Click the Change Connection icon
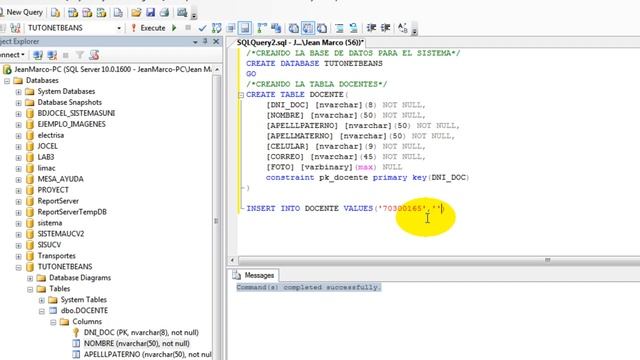Screen dimensions: 640x360 (x=15, y=28)
